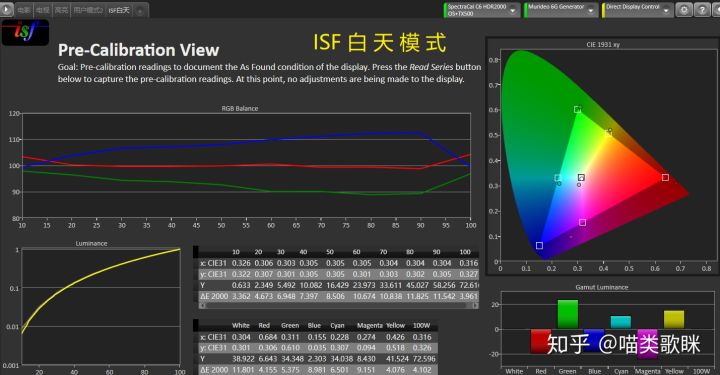
Task: Select the Magenta column header in color table
Action: click(370, 325)
